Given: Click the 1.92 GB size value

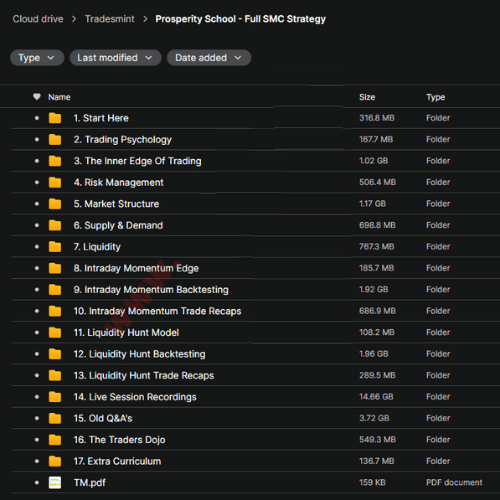Looking at the screenshot, I should (374, 289).
